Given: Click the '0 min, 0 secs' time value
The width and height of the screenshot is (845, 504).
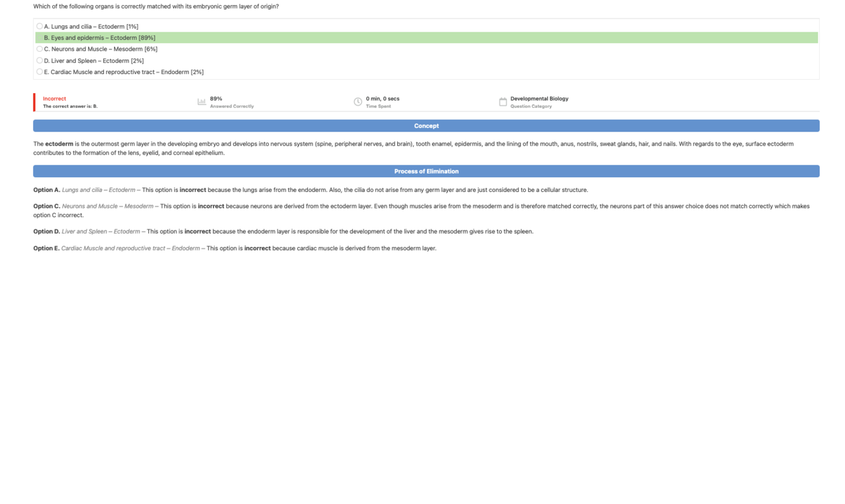Looking at the screenshot, I should 383,99.
